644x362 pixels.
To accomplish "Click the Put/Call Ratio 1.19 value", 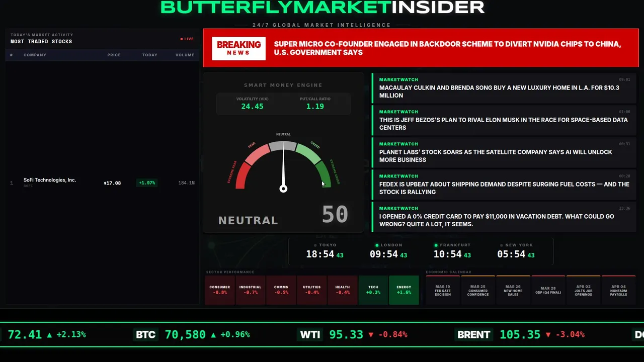I will pyautogui.click(x=315, y=107).
